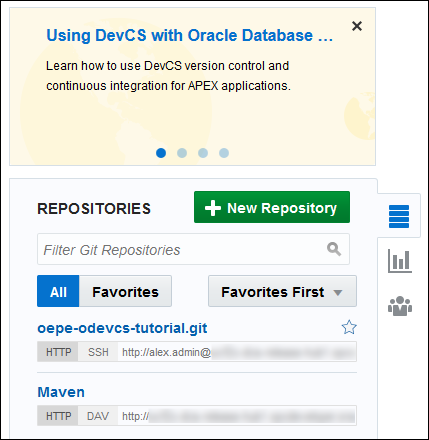Select the first carousel dot
Viewport: 429px width, 440px height.
click(x=161, y=153)
